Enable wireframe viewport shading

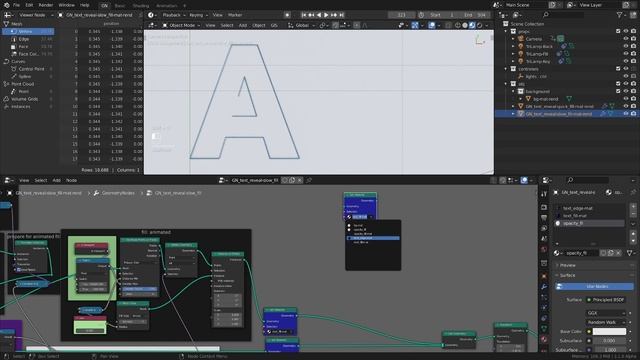click(x=458, y=25)
